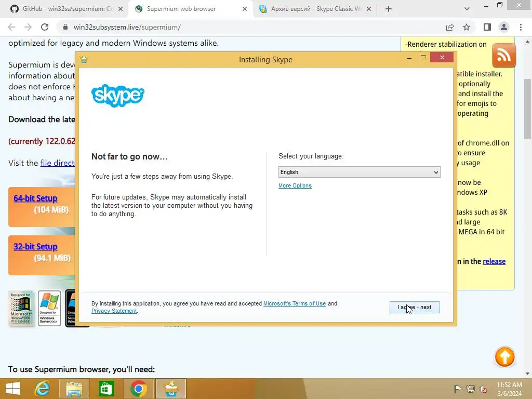The image size is (532, 399).
Task: Share this page icon in address bar
Action: click(450, 27)
